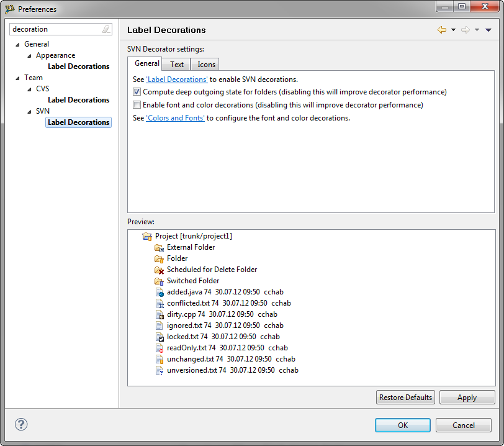Click the Project trunk folder icon
Image resolution: width=504 pixels, height=446 pixels.
pyautogui.click(x=147, y=235)
